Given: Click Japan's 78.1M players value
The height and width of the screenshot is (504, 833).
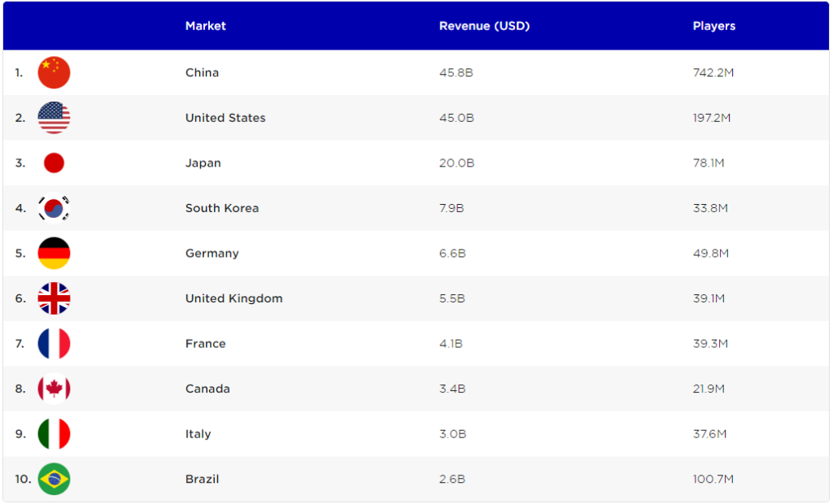Looking at the screenshot, I should point(709,163).
